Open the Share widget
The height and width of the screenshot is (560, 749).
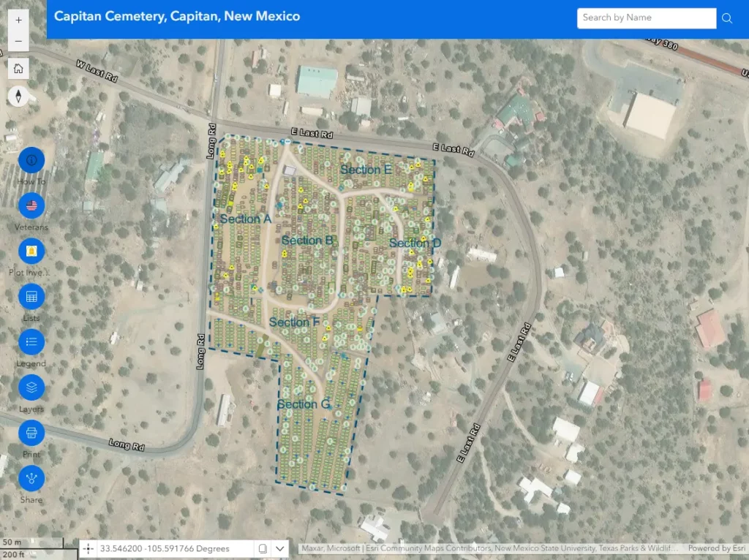click(31, 478)
